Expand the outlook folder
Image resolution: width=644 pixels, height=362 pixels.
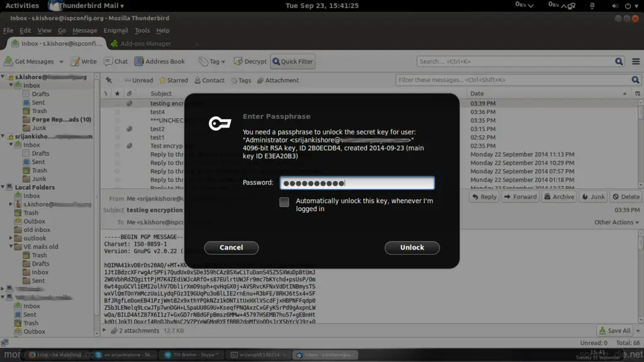pos(11,238)
